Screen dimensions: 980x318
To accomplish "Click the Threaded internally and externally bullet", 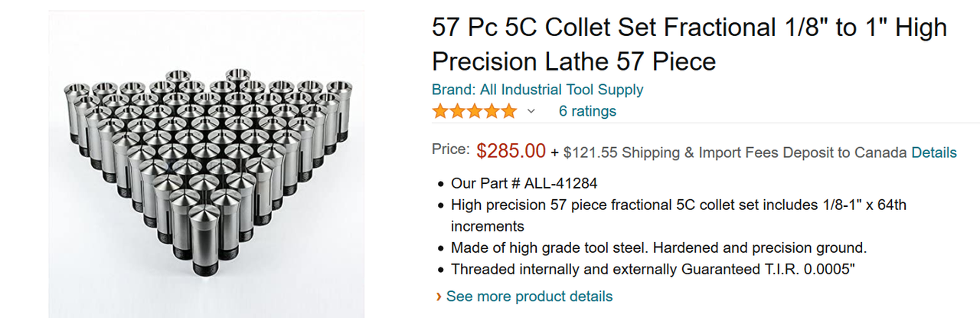I will [x=663, y=270].
